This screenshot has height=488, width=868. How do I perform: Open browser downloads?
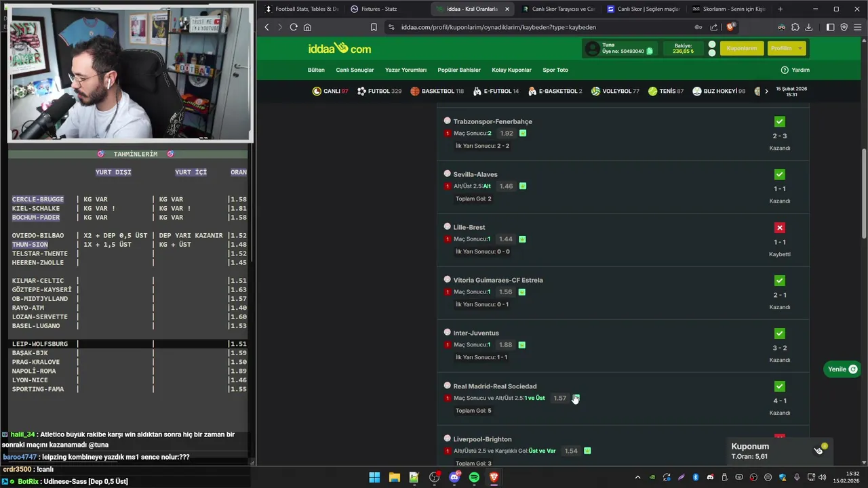click(x=808, y=27)
